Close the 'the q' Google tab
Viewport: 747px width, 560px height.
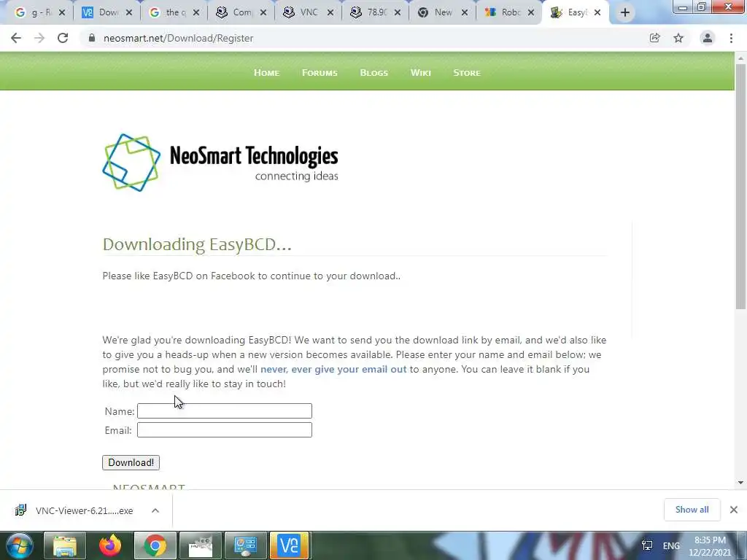[x=196, y=13]
